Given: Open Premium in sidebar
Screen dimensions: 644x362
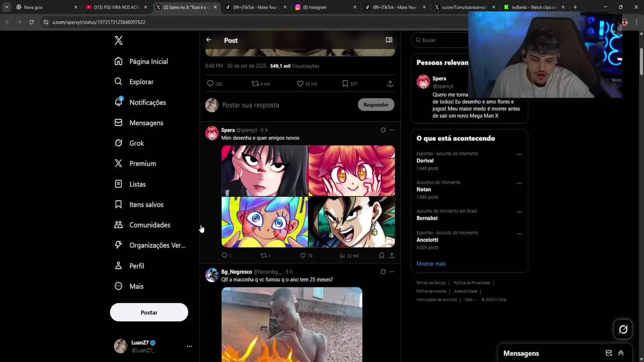Looking at the screenshot, I should (135, 163).
